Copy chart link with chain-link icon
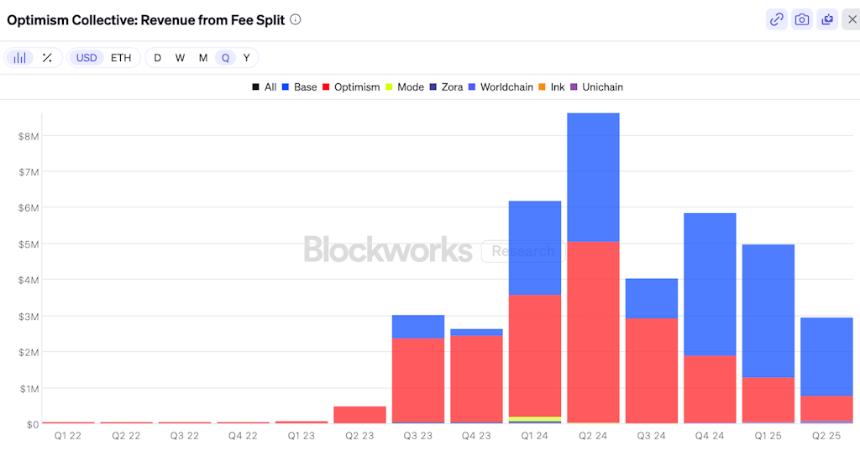The height and width of the screenshot is (456, 860). 776,20
